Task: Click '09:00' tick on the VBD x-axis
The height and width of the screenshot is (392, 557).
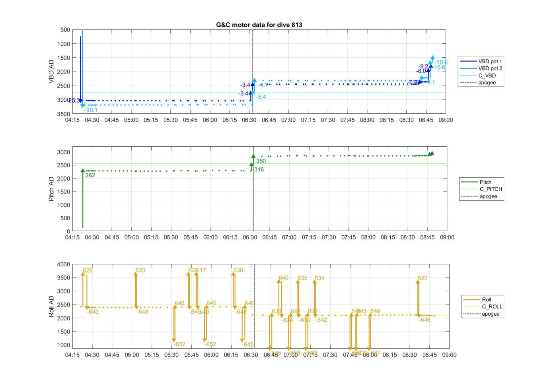Action: [446, 120]
